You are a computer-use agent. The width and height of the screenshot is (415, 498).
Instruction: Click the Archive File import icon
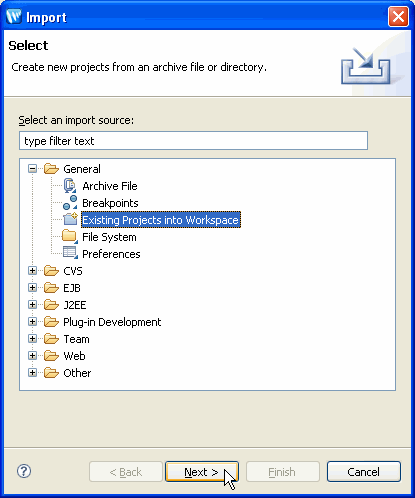pos(70,186)
